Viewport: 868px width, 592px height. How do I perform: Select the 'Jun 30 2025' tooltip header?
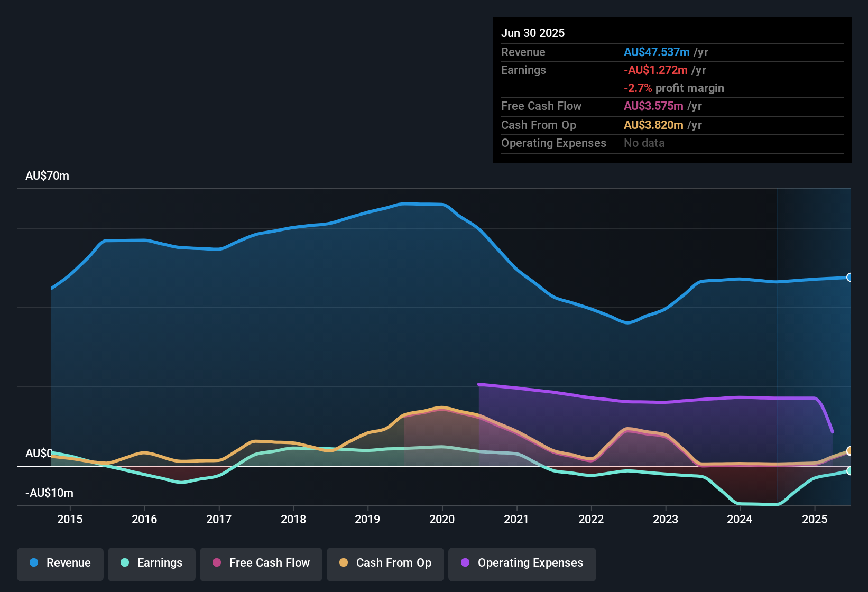click(x=533, y=33)
